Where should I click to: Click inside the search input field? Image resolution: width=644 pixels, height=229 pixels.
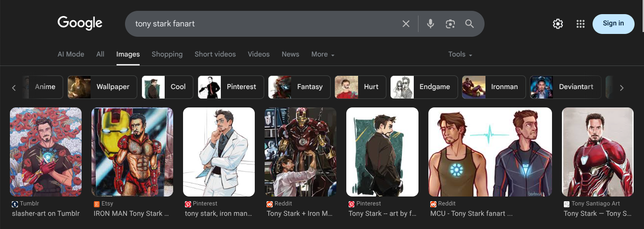pos(264,24)
